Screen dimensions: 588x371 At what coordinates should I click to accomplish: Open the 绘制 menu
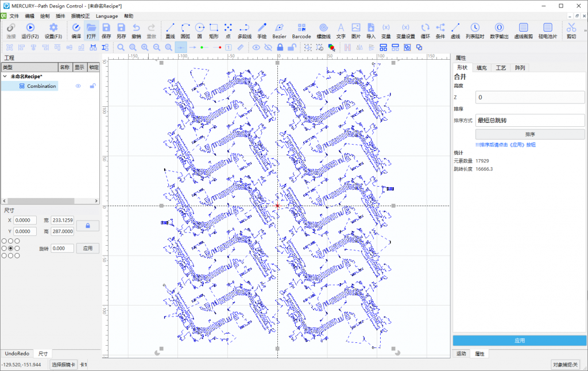click(45, 16)
